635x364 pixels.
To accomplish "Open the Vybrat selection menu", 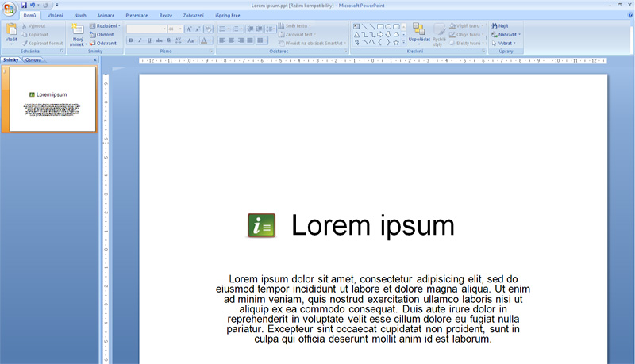I will (503, 43).
